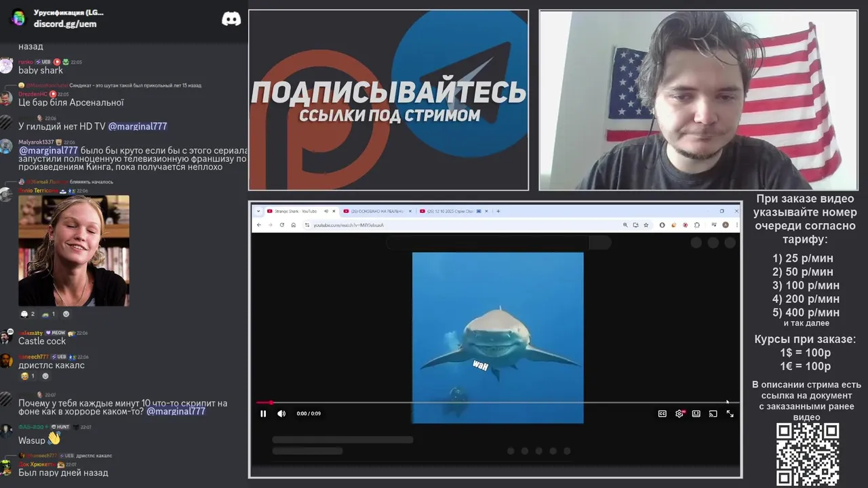Image resolution: width=868 pixels, height=488 pixels.
Task: Switch to the (26) 12 10 2025 Стрим tab
Action: [452, 211]
